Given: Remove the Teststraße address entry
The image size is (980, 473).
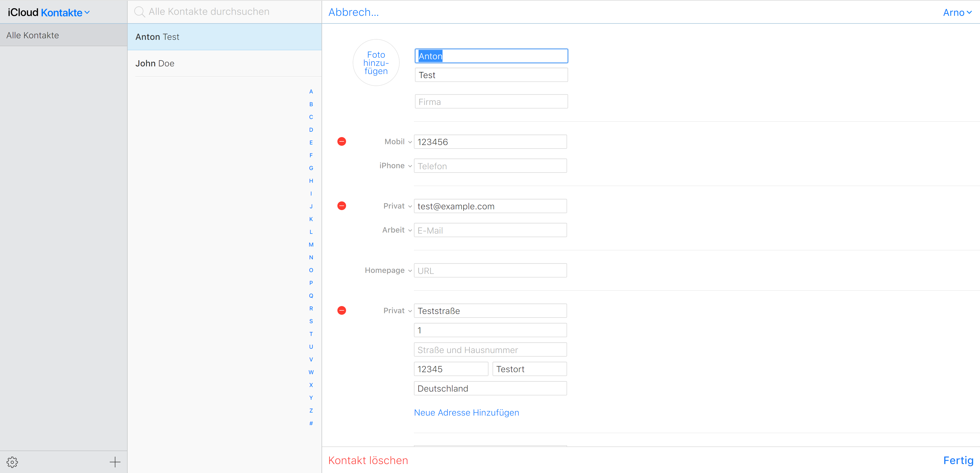Looking at the screenshot, I should tap(342, 310).
